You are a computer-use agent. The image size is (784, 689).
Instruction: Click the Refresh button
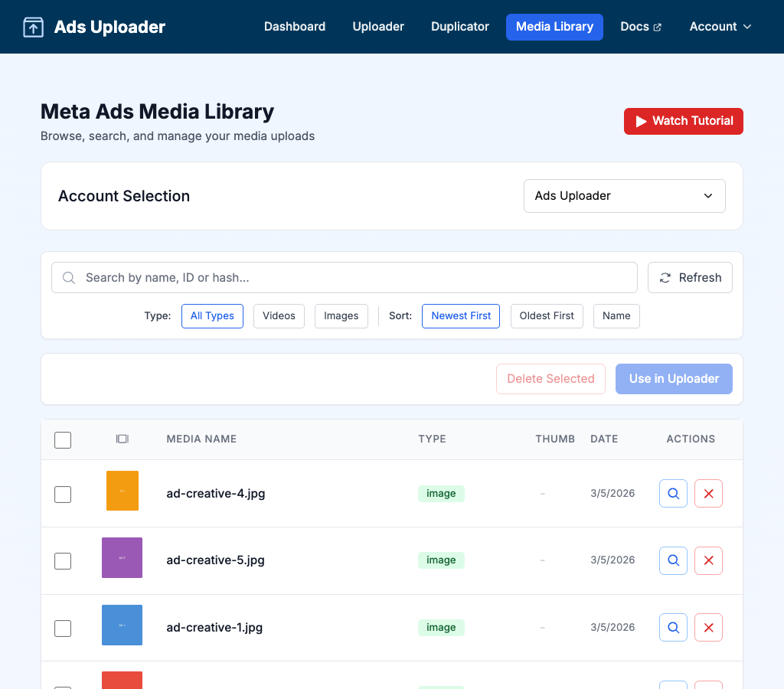click(690, 278)
